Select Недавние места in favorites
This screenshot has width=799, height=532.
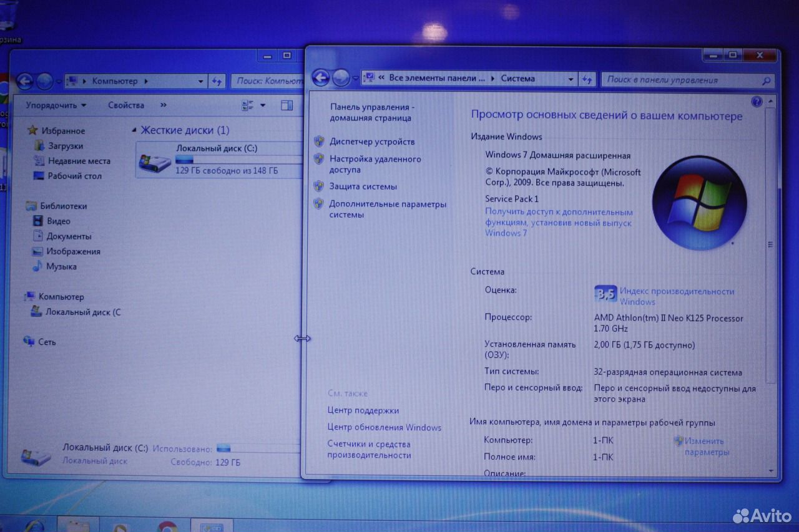click(79, 161)
